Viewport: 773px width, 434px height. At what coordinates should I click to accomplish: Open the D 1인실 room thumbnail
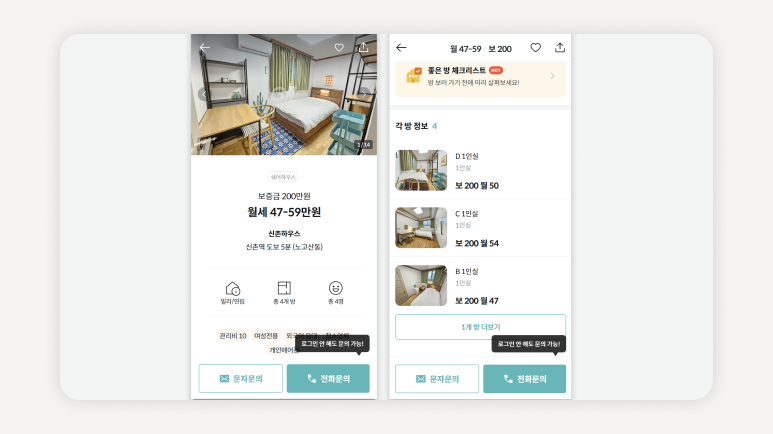coord(421,170)
